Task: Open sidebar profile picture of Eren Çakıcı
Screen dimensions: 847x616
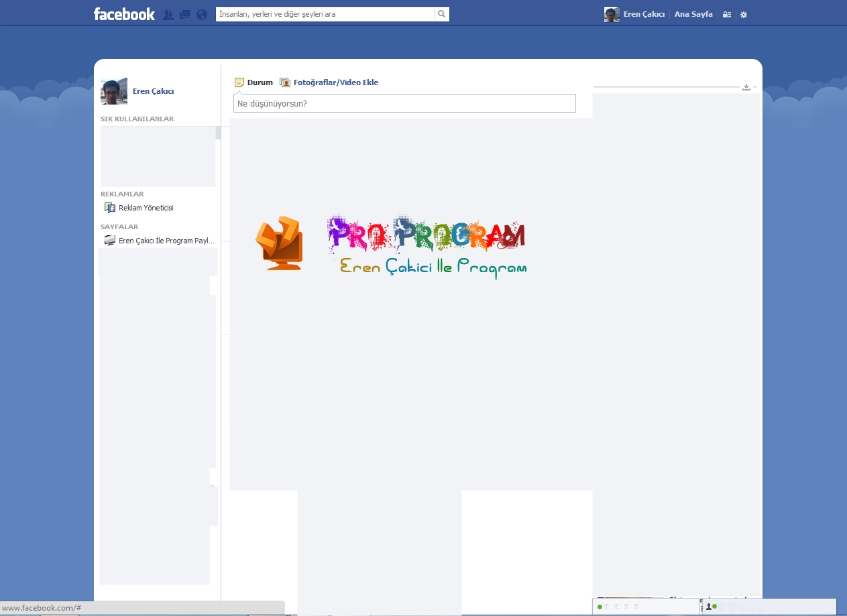Action: (114, 91)
